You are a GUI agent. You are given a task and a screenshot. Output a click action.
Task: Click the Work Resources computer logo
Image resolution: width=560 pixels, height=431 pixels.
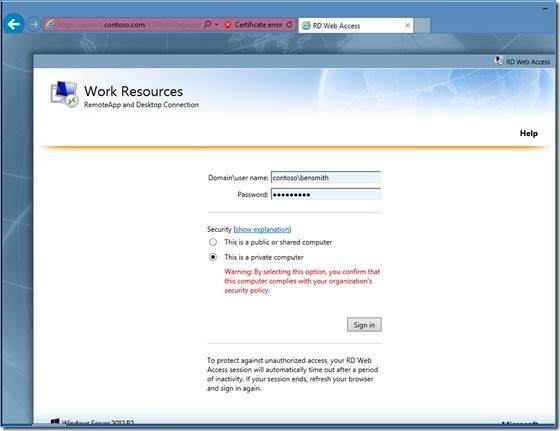coord(65,94)
